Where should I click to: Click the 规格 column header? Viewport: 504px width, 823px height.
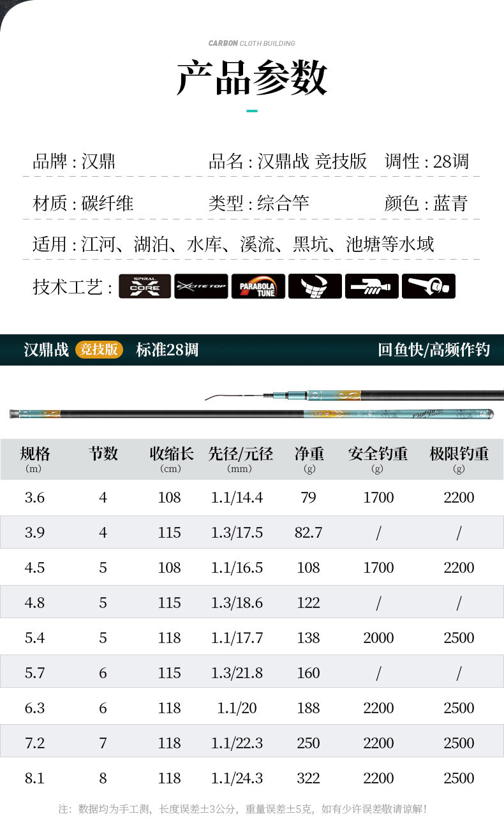pyautogui.click(x=34, y=454)
